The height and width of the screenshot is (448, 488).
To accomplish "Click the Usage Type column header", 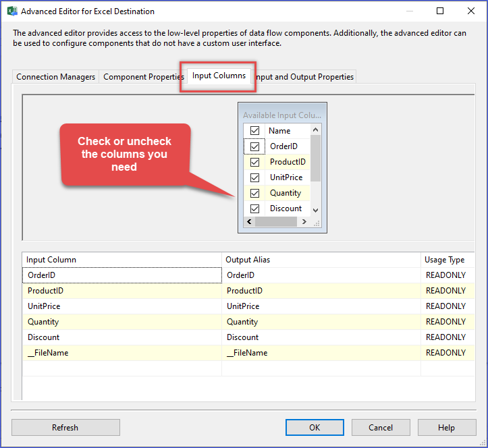I will tap(448, 260).
